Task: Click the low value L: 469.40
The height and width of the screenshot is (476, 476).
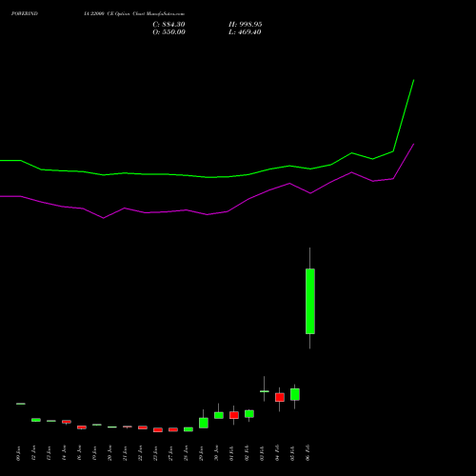Action: point(245,32)
